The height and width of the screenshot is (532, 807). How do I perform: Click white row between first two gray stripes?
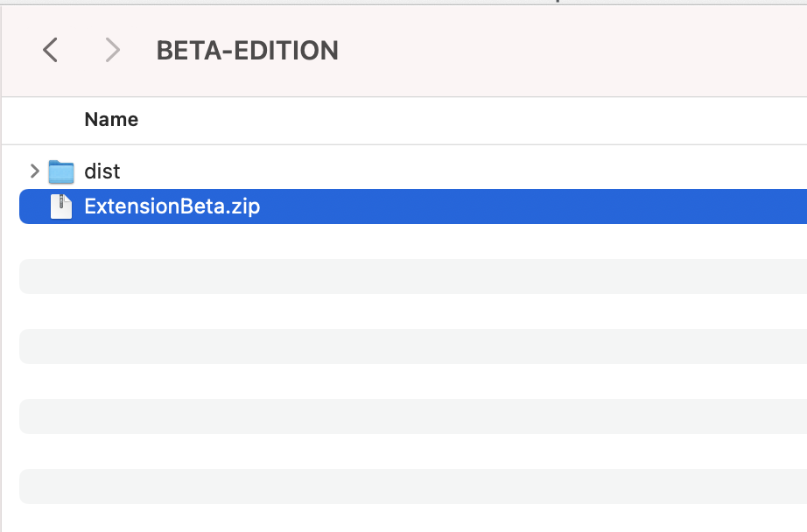[x=413, y=311]
